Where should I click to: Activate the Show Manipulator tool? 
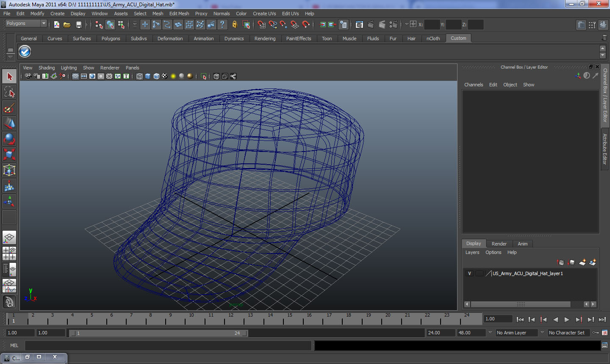tap(9, 201)
